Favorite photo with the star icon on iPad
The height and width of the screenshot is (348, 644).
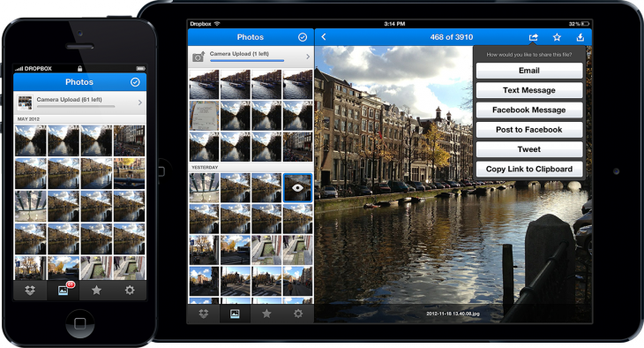click(557, 37)
